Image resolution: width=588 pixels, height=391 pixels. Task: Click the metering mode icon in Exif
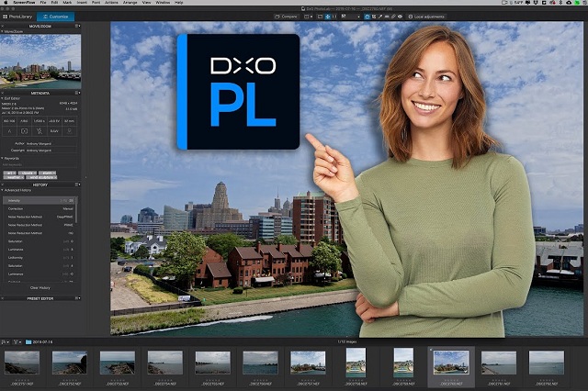click(25, 131)
